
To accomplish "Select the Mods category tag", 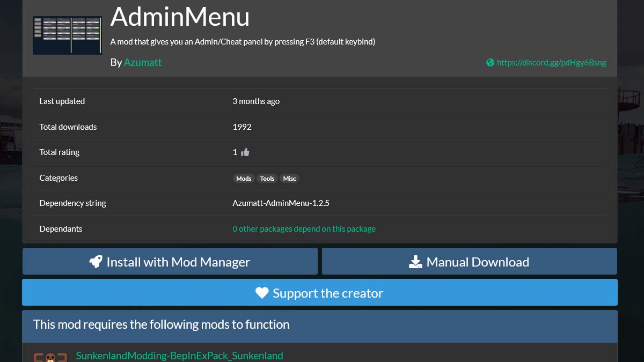I will click(x=244, y=179).
